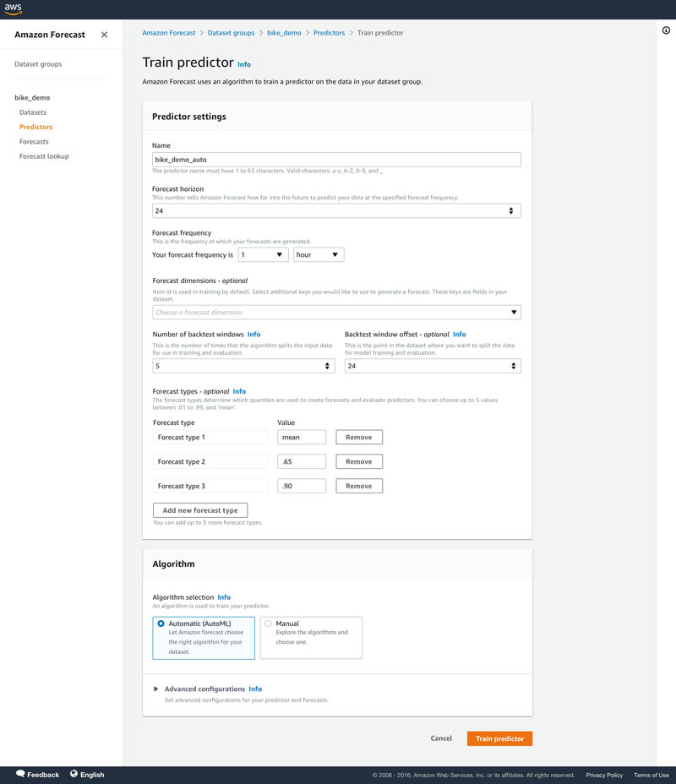The height and width of the screenshot is (784, 676).
Task: Close the Amazon Forecast side panel
Action: pos(104,35)
